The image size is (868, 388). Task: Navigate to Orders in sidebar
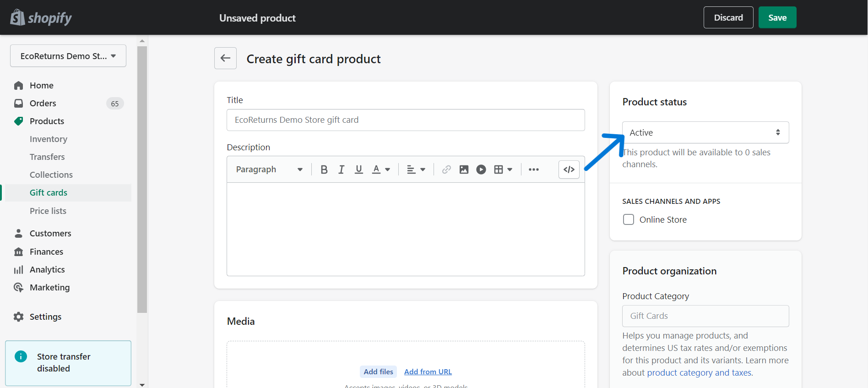pyautogui.click(x=43, y=104)
